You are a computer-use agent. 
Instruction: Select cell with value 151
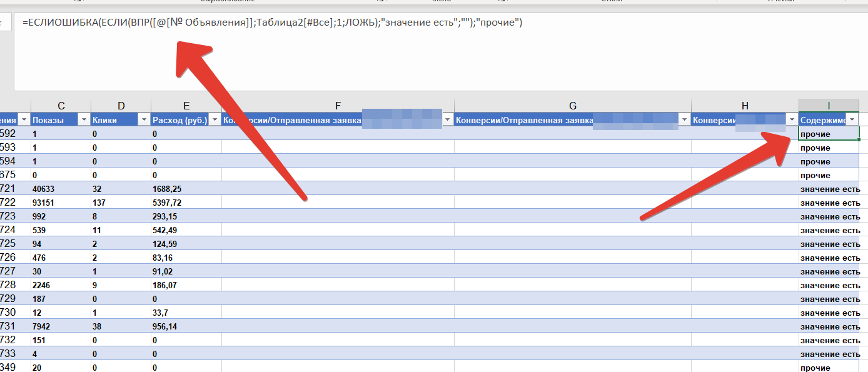pos(61,340)
